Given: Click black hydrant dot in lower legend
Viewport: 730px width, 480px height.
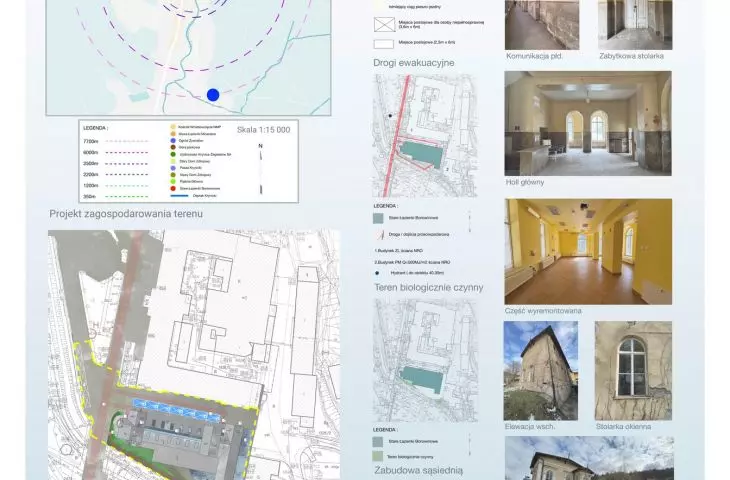Looking at the screenshot, I should click(378, 273).
